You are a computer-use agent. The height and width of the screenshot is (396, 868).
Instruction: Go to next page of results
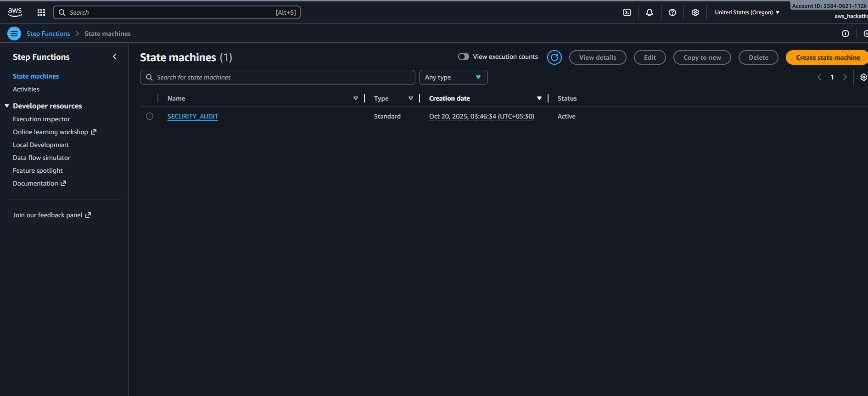click(845, 77)
